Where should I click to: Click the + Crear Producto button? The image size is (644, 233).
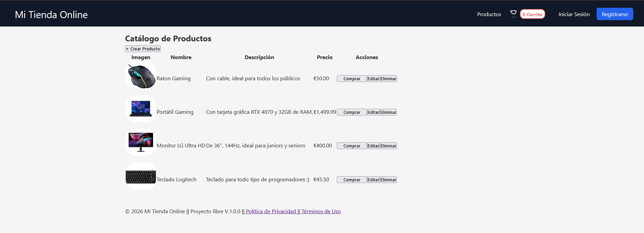(x=143, y=49)
